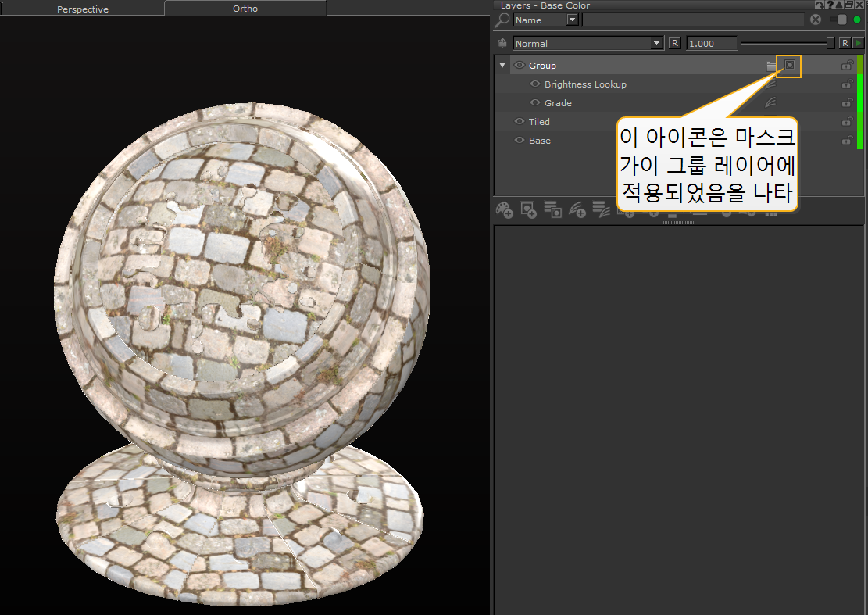This screenshot has height=615, width=868.
Task: Click the opacity value field showing 1.000
Action: [x=711, y=44]
